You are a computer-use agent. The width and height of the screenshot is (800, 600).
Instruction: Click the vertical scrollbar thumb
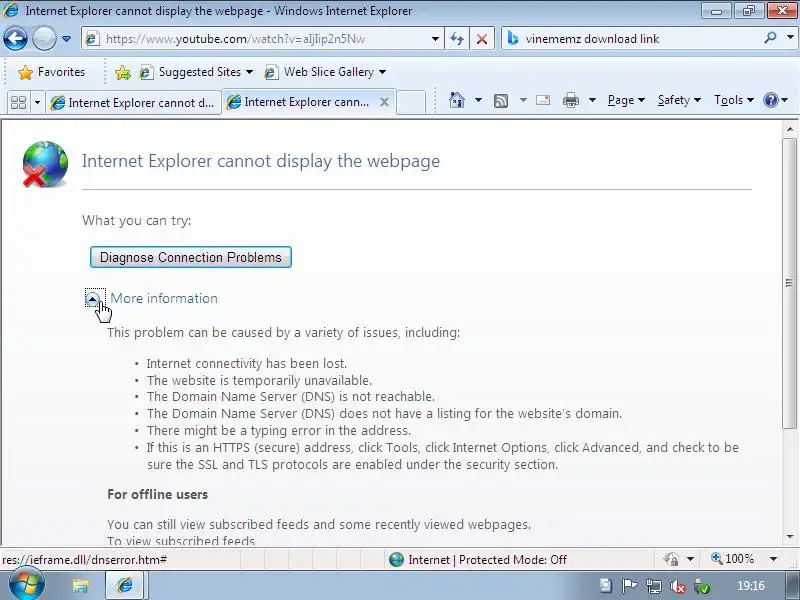tap(790, 283)
